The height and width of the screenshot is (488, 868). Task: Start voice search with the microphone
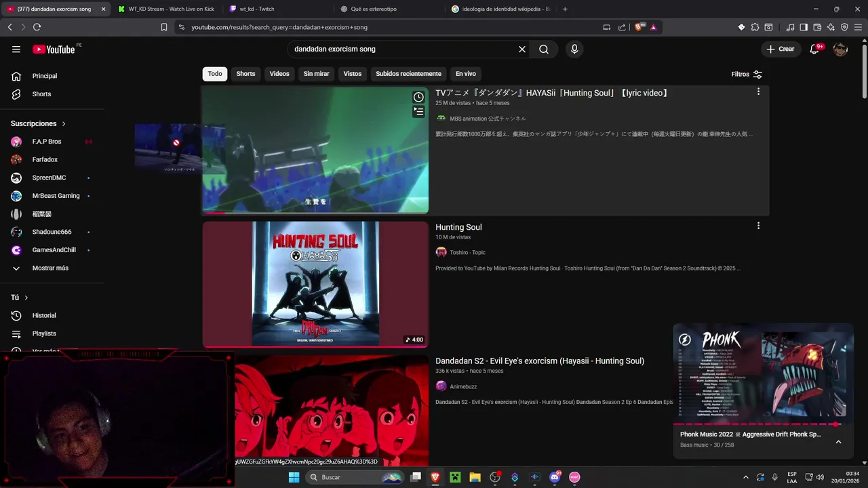click(574, 49)
